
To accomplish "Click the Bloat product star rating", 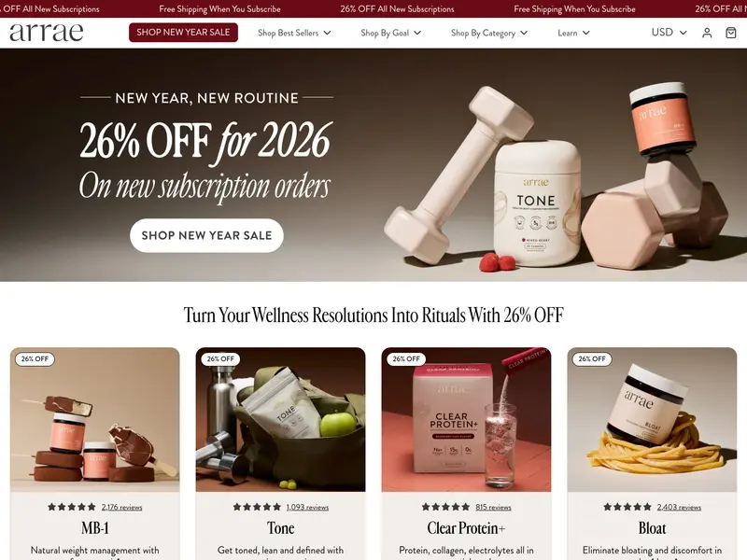I will [x=627, y=507].
